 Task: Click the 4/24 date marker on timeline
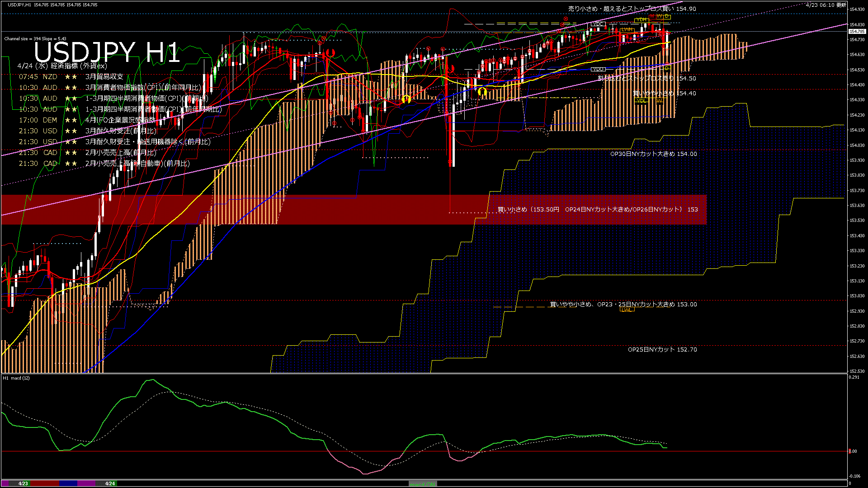pos(110,483)
